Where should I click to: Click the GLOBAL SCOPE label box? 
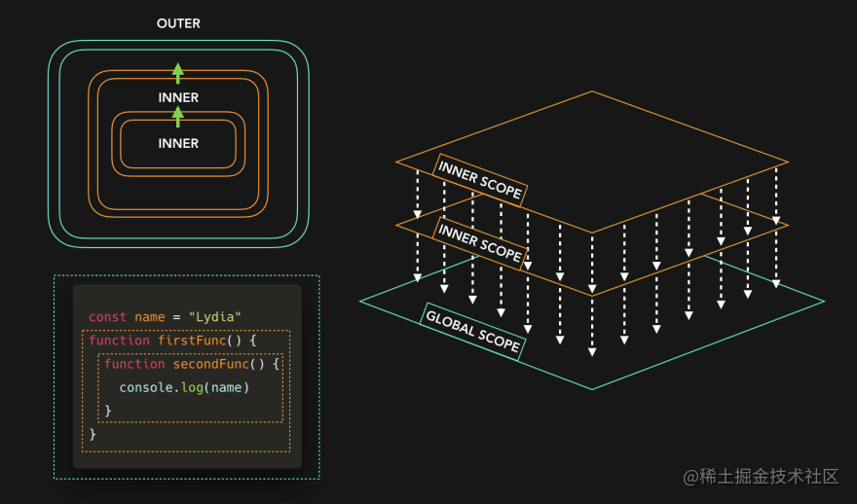coord(472,332)
